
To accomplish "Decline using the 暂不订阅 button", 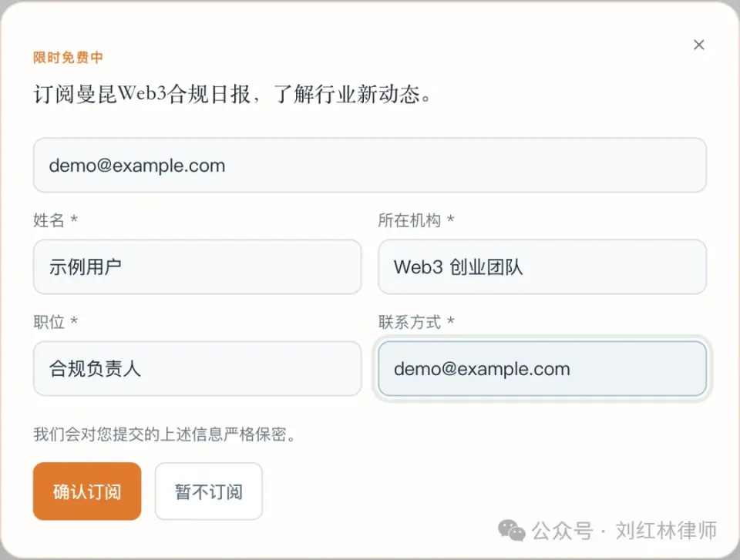I will pos(209,491).
